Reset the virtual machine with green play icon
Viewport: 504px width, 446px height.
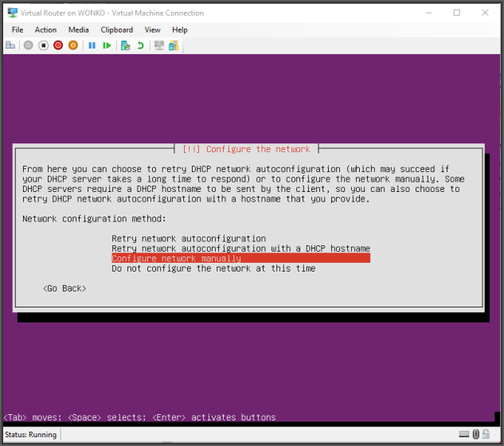coord(107,45)
